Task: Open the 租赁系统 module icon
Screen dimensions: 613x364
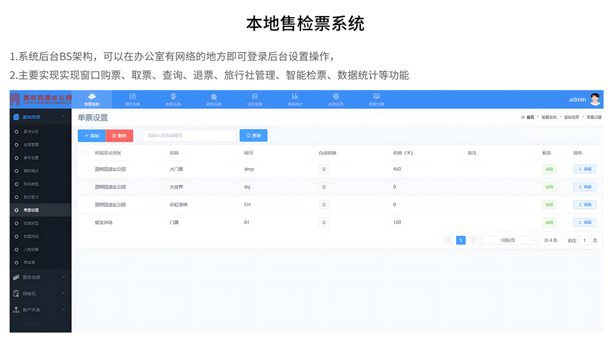Action: 132,96
